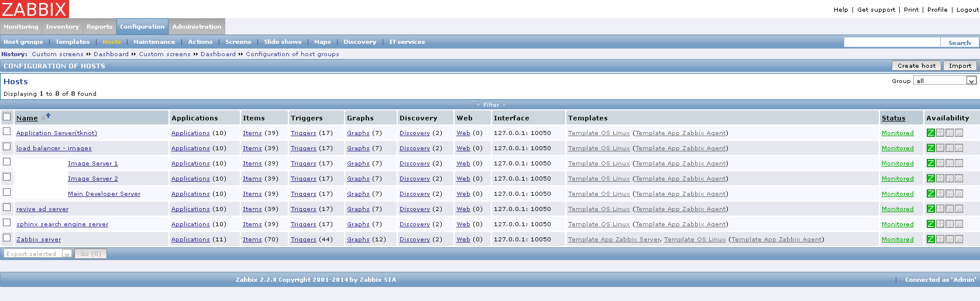Screen dimensions: 980x301
Task: Click SNMP icon for Main Developer Server
Action: (x=940, y=193)
